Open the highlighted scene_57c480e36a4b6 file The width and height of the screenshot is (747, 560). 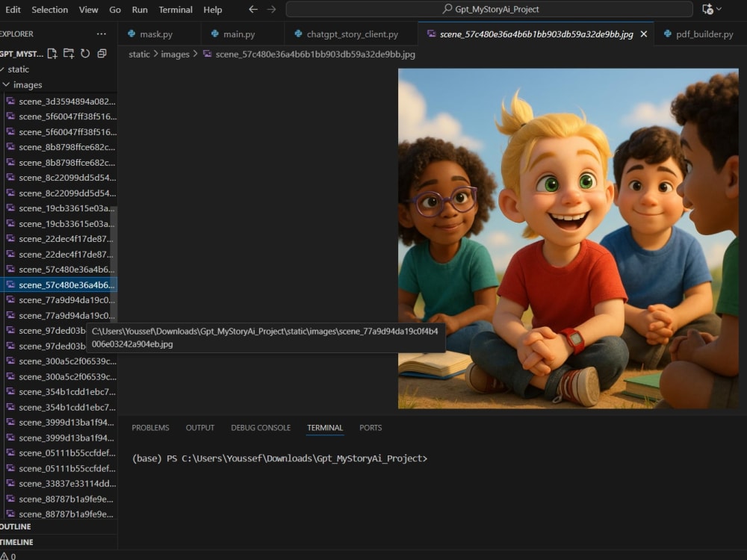point(58,284)
